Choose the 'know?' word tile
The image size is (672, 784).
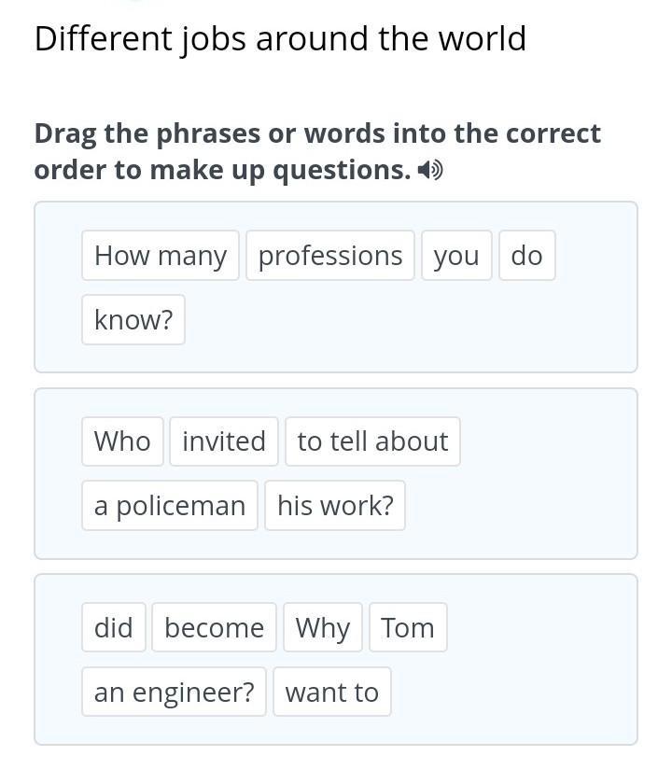[x=133, y=319]
